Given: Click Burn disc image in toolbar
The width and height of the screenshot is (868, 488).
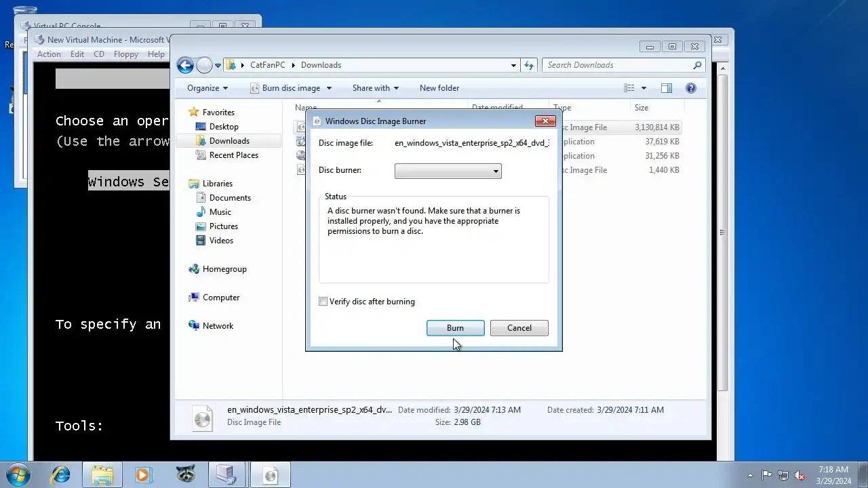Looking at the screenshot, I should click(x=285, y=88).
